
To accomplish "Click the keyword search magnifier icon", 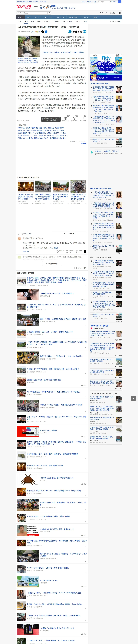I will (x=49, y=13).
